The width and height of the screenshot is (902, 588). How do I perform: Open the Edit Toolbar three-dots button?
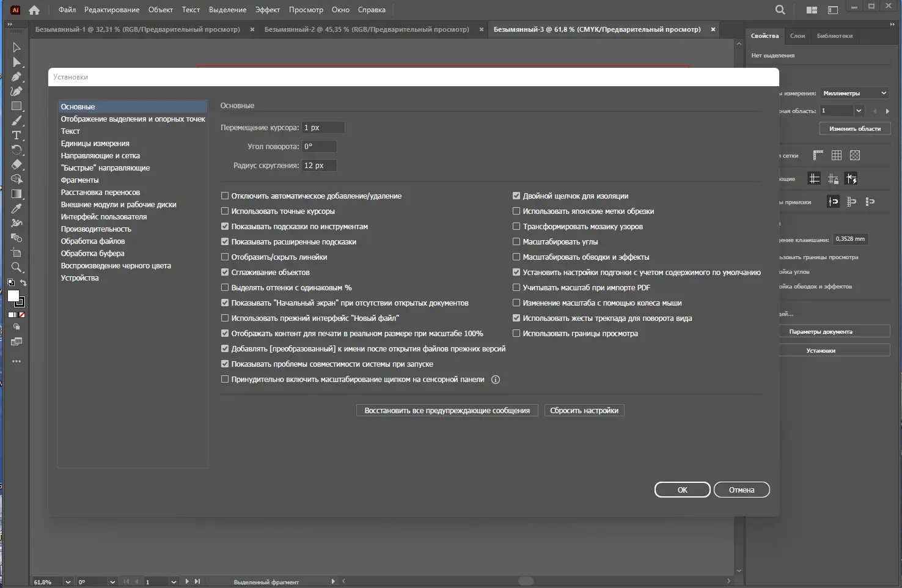tap(16, 361)
